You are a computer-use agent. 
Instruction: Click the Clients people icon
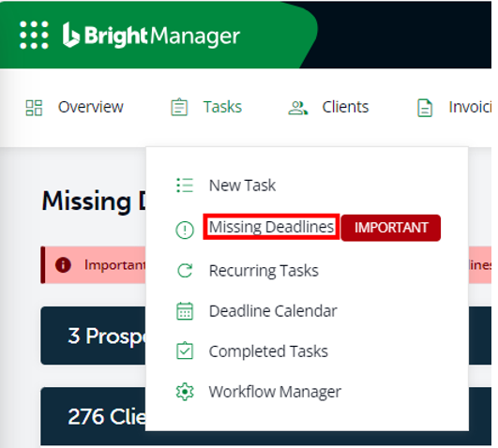[297, 108]
